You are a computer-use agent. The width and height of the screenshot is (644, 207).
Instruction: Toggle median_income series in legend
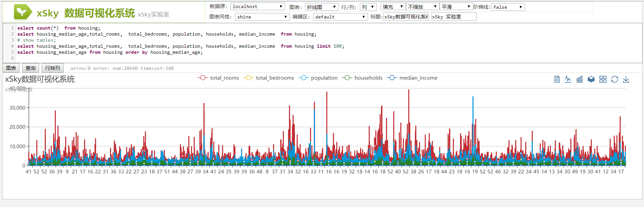coord(412,78)
